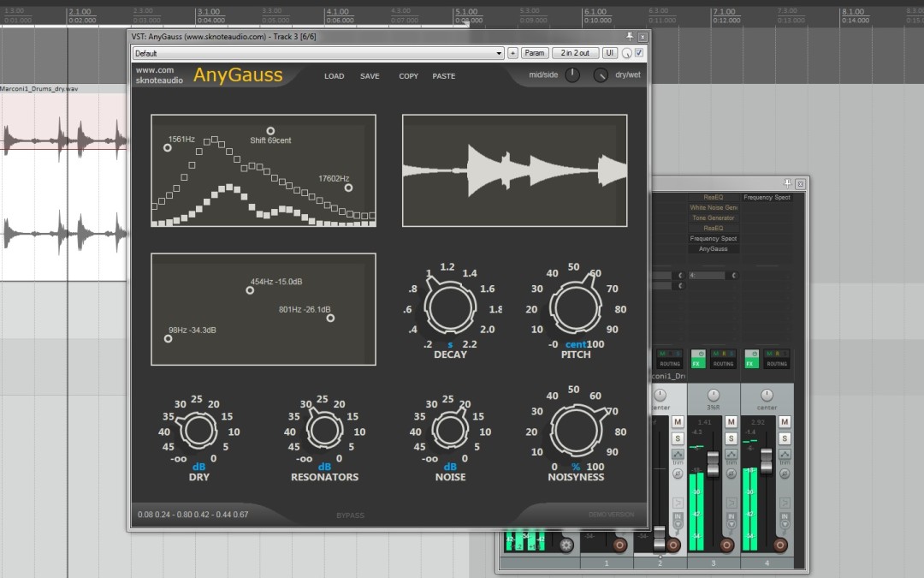Solo mixer track 2
This screenshot has height=578, width=924.
tap(677, 438)
